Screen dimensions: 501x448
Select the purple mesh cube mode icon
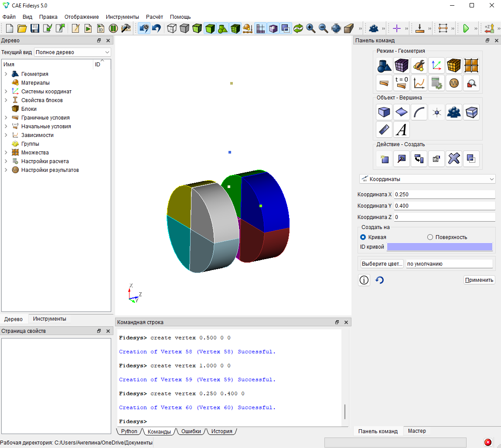pyautogui.click(x=401, y=65)
